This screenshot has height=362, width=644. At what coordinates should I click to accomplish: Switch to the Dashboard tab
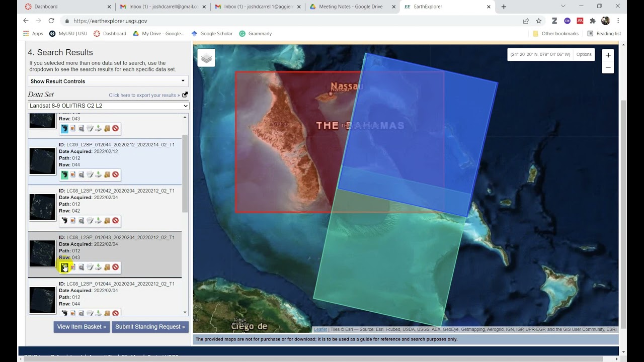click(x=68, y=7)
